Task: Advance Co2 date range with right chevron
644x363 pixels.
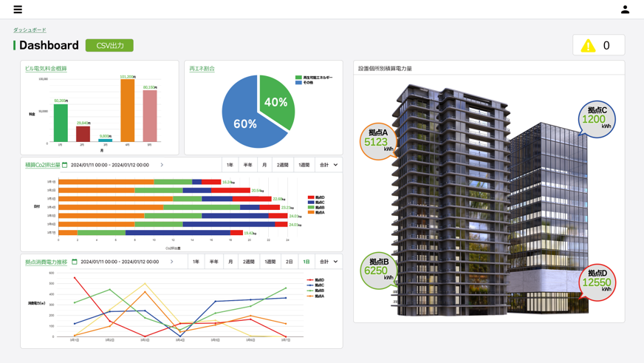Action: coord(162,165)
